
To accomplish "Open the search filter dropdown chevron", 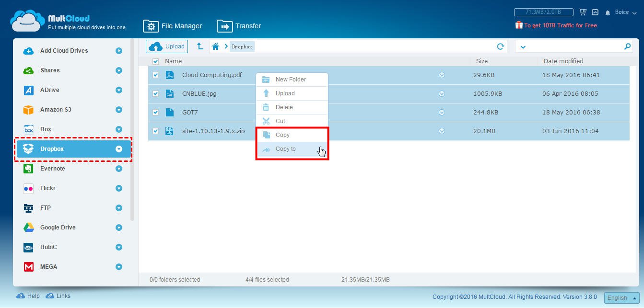I will point(523,47).
